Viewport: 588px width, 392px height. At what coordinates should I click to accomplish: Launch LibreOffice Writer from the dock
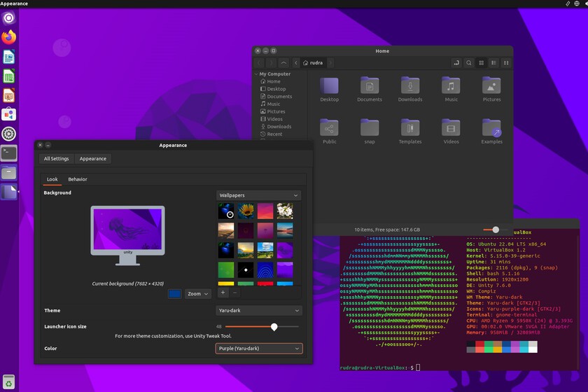point(9,57)
